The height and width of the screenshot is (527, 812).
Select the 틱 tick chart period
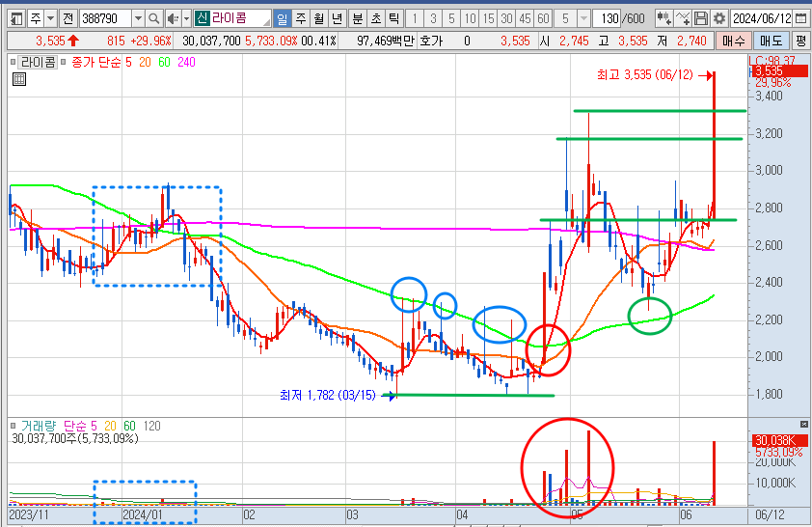coord(394,19)
